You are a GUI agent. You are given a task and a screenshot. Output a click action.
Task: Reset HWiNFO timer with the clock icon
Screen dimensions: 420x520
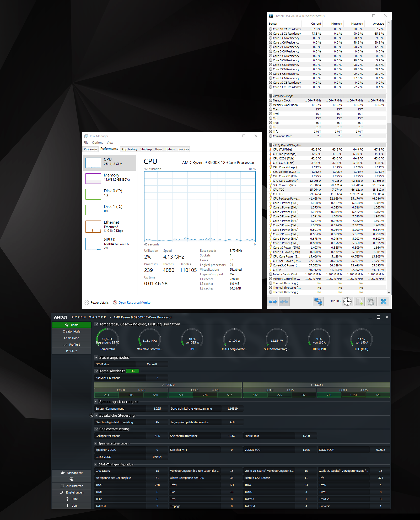pos(347,302)
